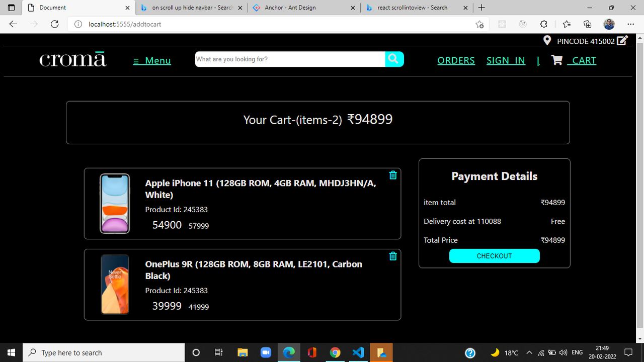The width and height of the screenshot is (644, 362).
Task: Click 'Delivery cost at 110088' text
Action: tap(462, 221)
